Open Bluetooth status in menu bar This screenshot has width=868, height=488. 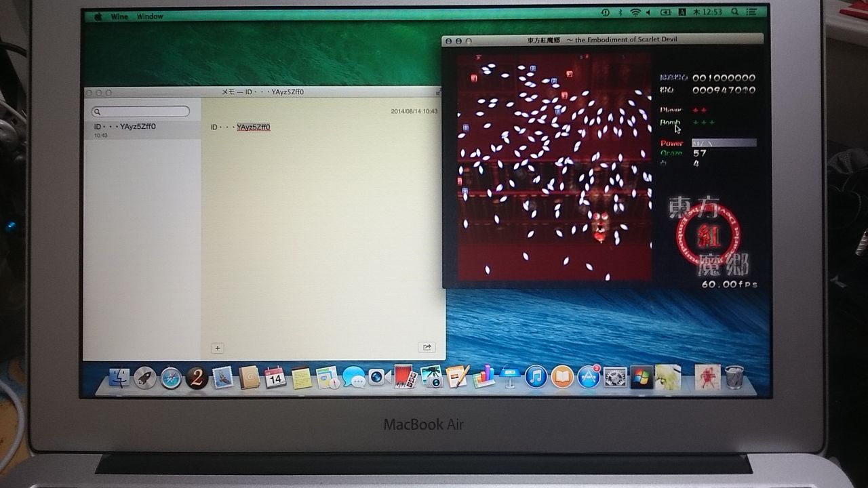pos(620,12)
